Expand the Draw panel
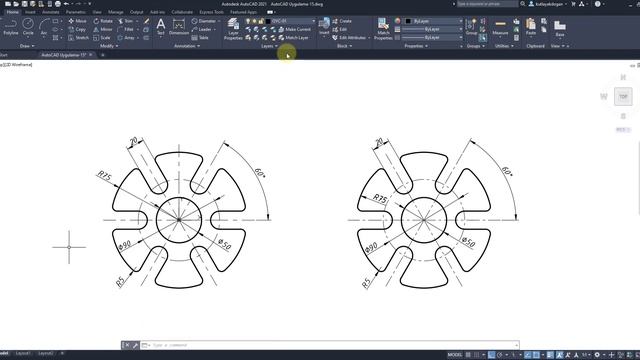The width and height of the screenshot is (640, 360). [x=27, y=46]
